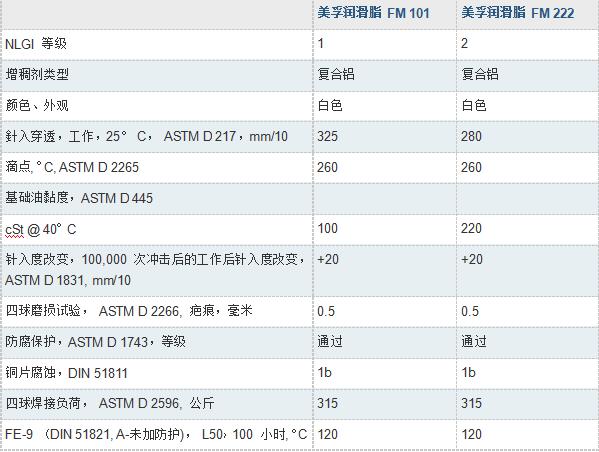Select the 颜色、外观 row label

37,105
